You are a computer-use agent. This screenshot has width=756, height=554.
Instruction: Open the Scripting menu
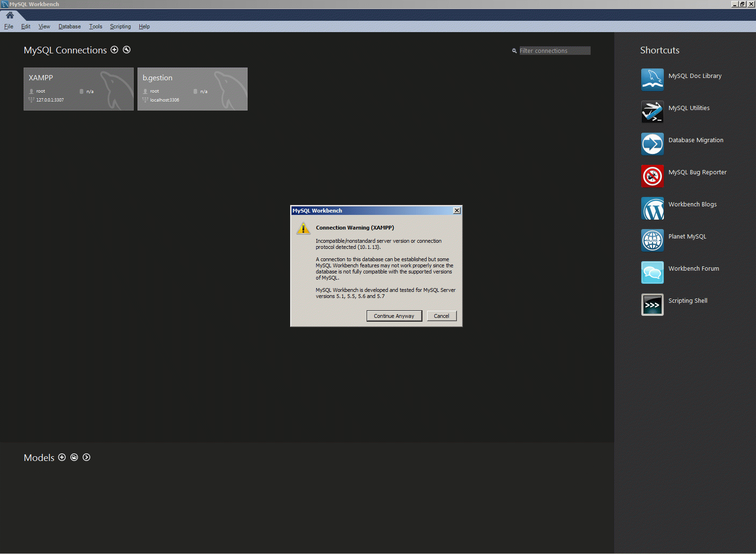click(120, 26)
